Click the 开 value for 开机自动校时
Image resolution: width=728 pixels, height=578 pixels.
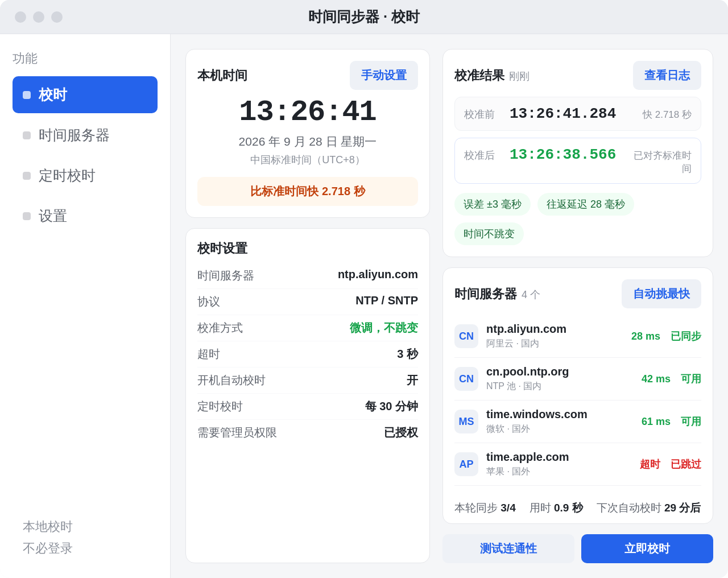[412, 380]
